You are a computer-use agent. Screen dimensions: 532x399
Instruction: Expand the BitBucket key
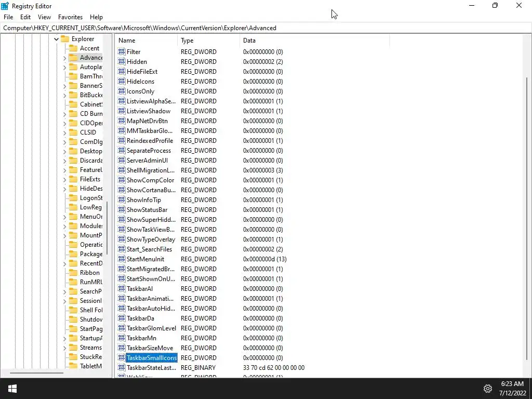point(64,96)
